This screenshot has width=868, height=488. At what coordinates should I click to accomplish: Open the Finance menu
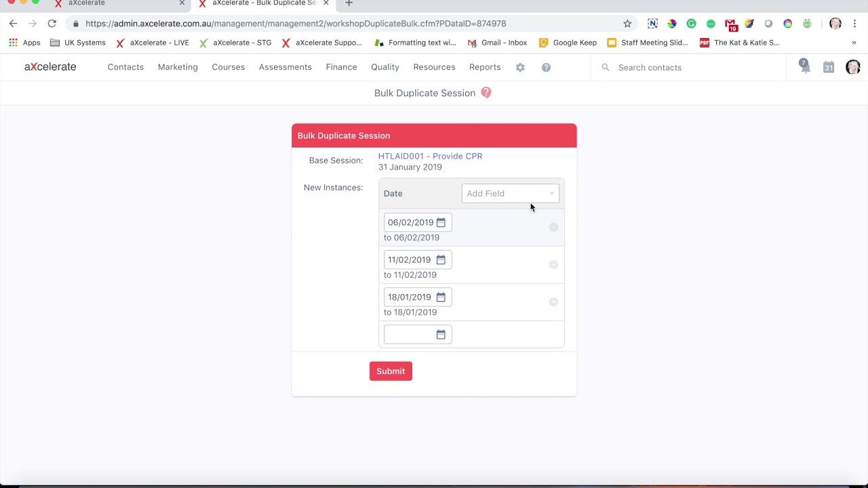pos(341,67)
